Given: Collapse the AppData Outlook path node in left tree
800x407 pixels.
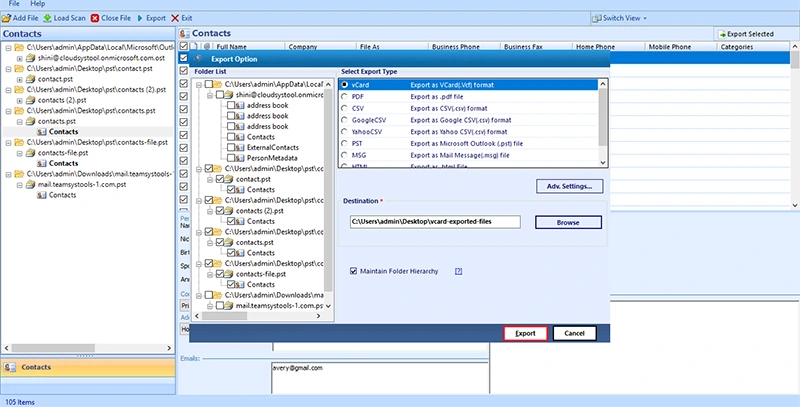Looking at the screenshot, I should pos(7,47).
